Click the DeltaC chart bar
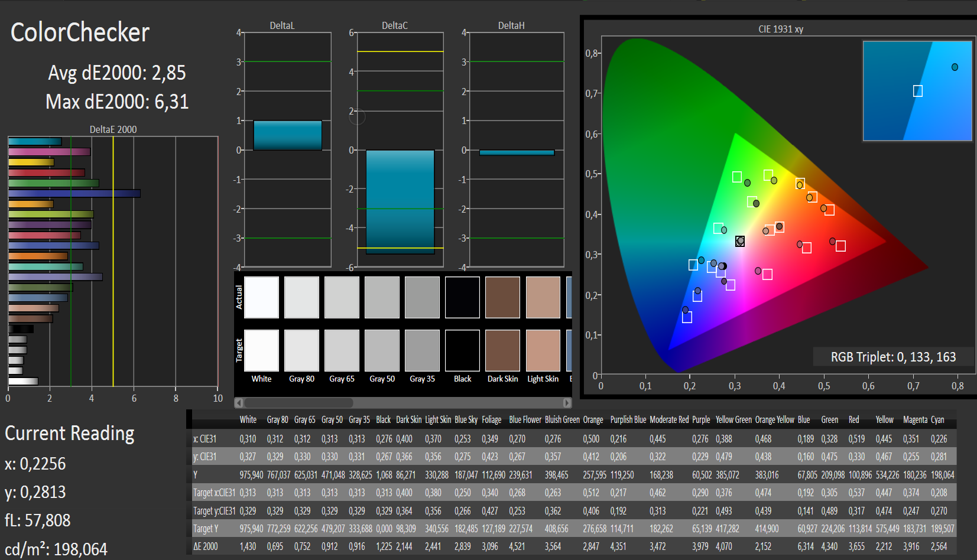This screenshot has width=977, height=560. tap(400, 202)
